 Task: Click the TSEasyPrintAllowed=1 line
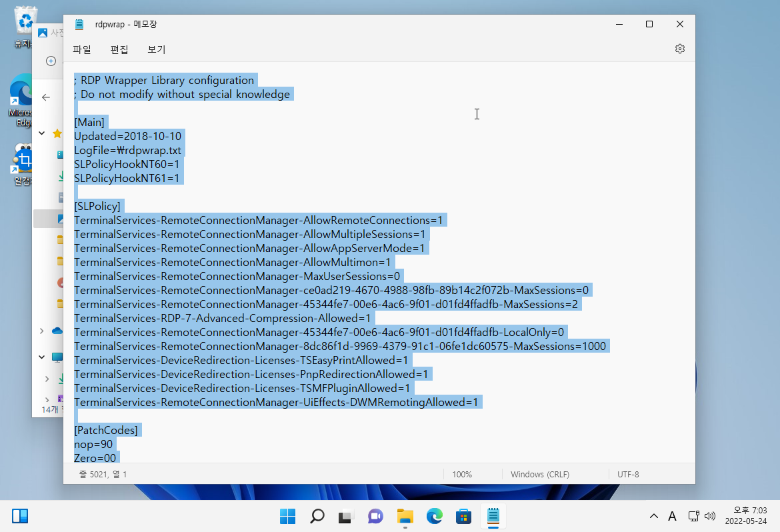(241, 360)
